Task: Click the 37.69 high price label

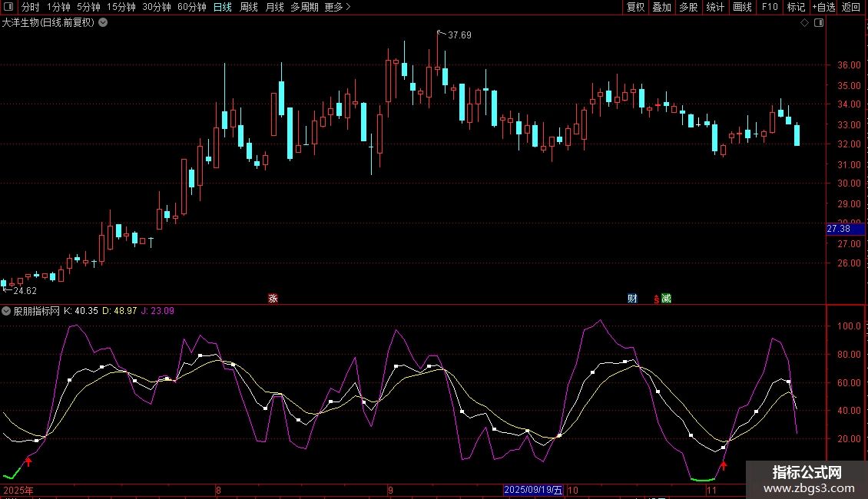Action: tap(459, 35)
